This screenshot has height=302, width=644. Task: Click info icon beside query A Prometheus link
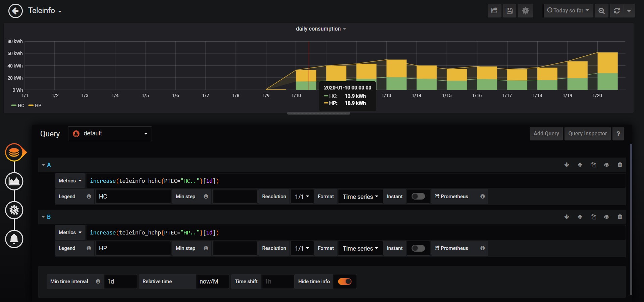[x=482, y=197]
